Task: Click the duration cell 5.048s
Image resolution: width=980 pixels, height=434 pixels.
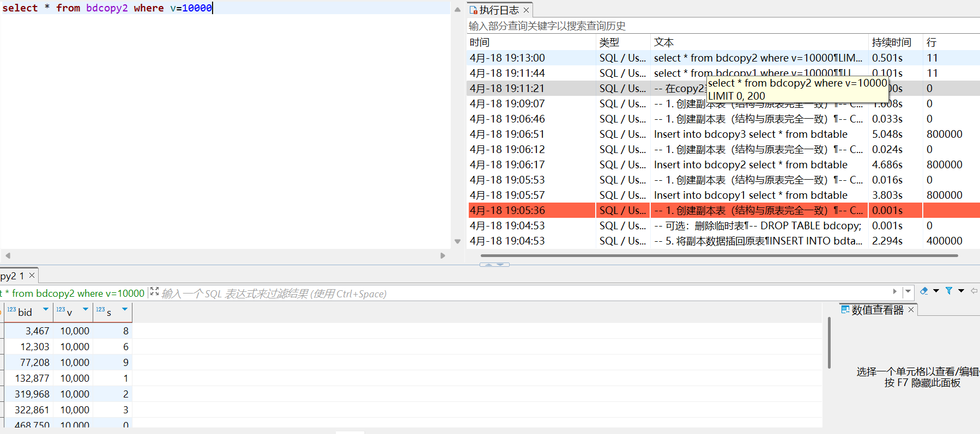Action: 887,134
